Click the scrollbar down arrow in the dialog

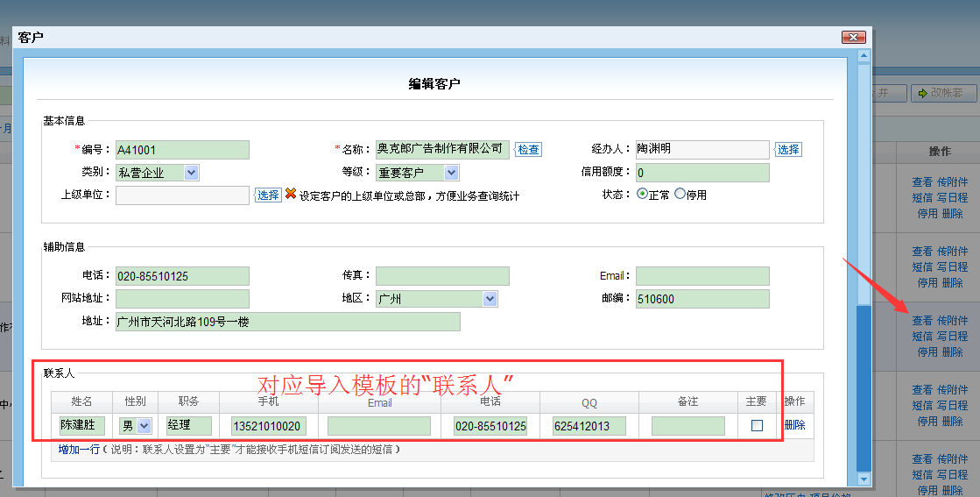click(x=864, y=479)
